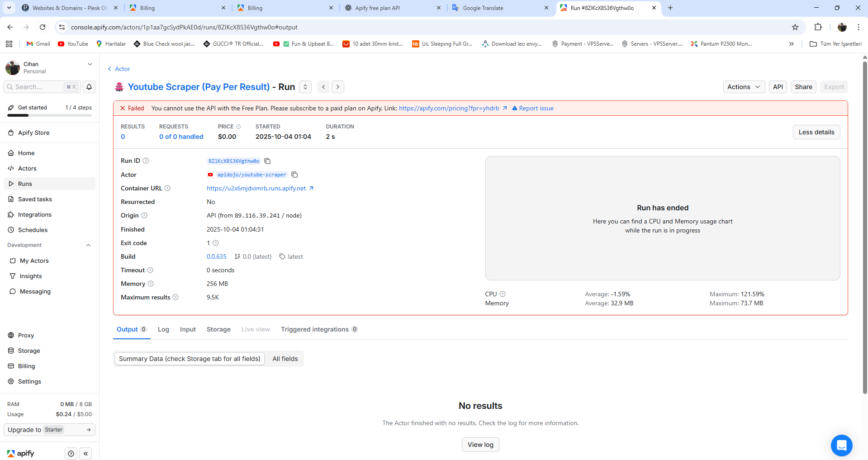Switch to the Input tab
This screenshot has width=868, height=460.
click(188, 329)
